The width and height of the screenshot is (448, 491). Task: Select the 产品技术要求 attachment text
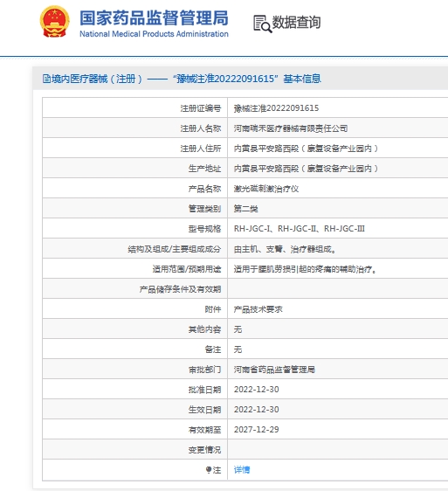[x=258, y=309]
